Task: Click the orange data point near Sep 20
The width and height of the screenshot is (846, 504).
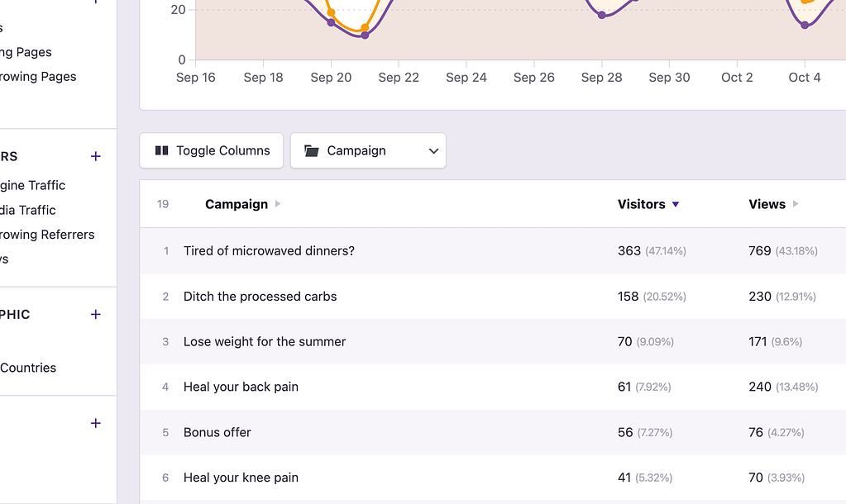Action: [332, 12]
